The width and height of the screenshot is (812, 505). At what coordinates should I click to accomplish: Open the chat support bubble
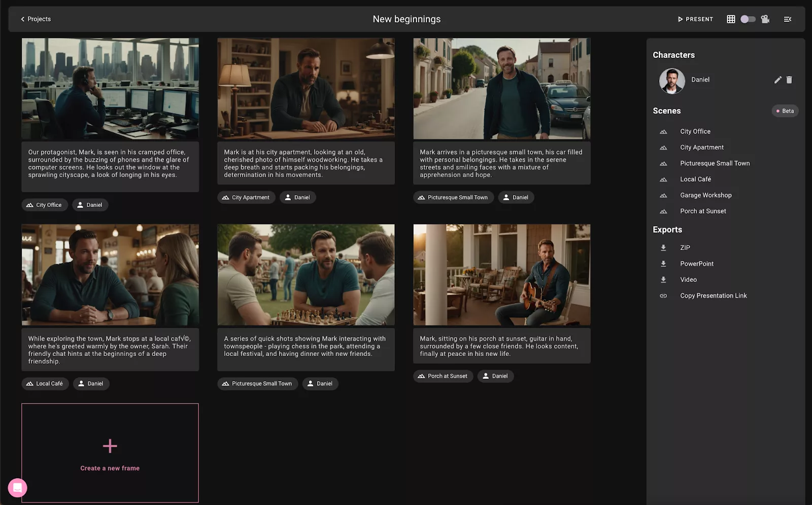[x=17, y=488]
